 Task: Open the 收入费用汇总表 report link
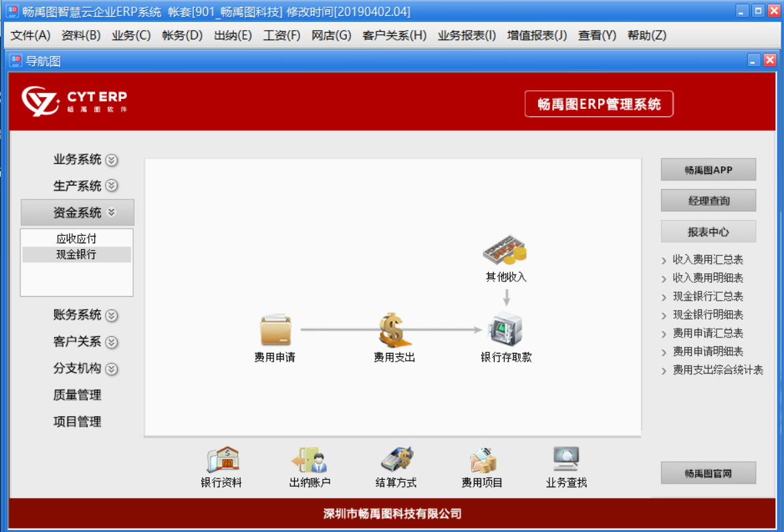coord(708,259)
